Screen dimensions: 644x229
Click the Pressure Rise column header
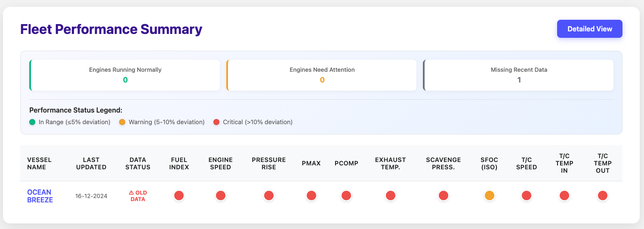269,163
